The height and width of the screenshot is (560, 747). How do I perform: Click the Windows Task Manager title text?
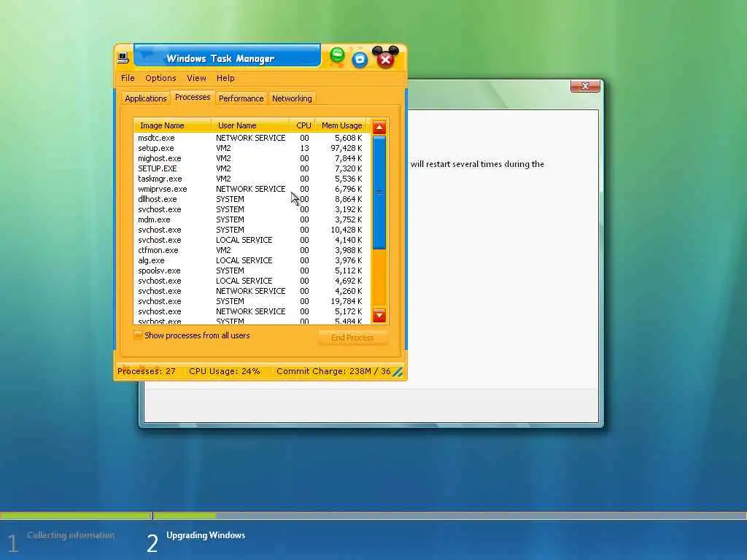coord(220,58)
